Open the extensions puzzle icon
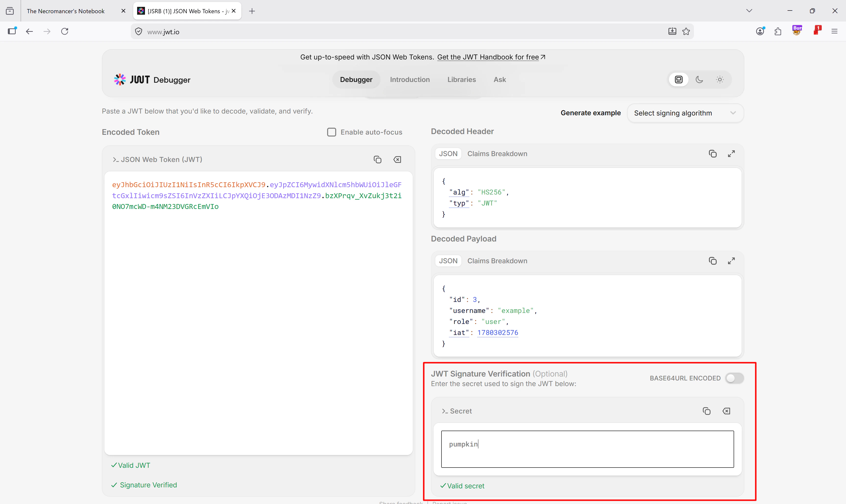Image resolution: width=846 pixels, height=504 pixels. (778, 32)
